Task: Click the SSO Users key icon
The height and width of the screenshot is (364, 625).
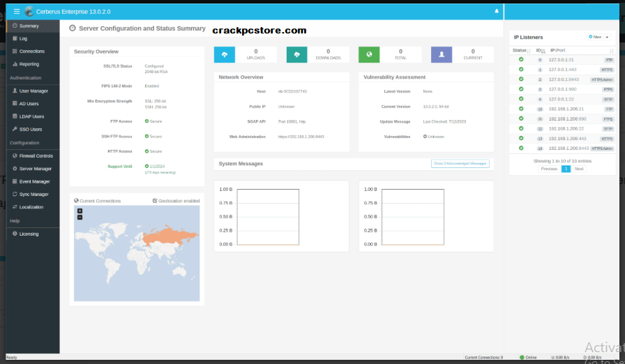Action: (15, 129)
